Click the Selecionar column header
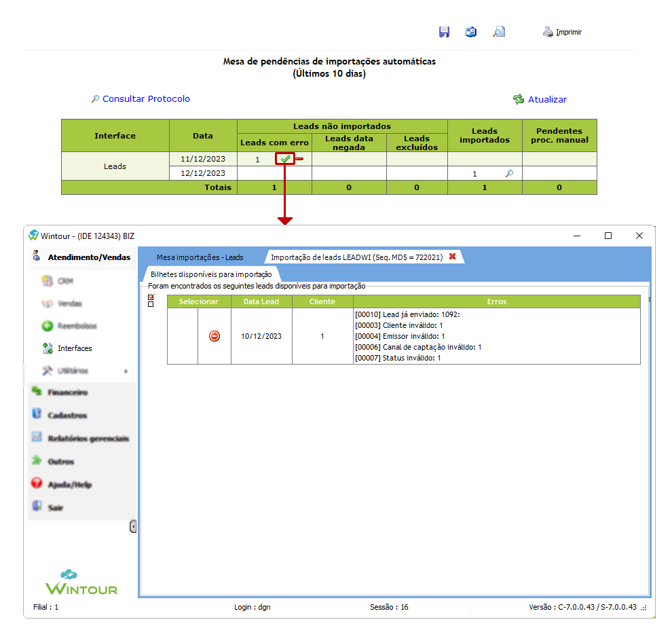672x626 pixels. point(199,301)
